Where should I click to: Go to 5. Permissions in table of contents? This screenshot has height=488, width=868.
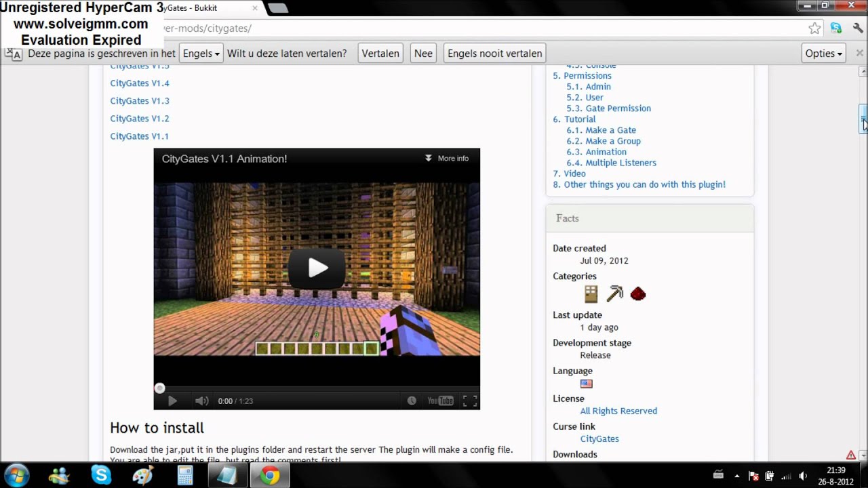582,76
